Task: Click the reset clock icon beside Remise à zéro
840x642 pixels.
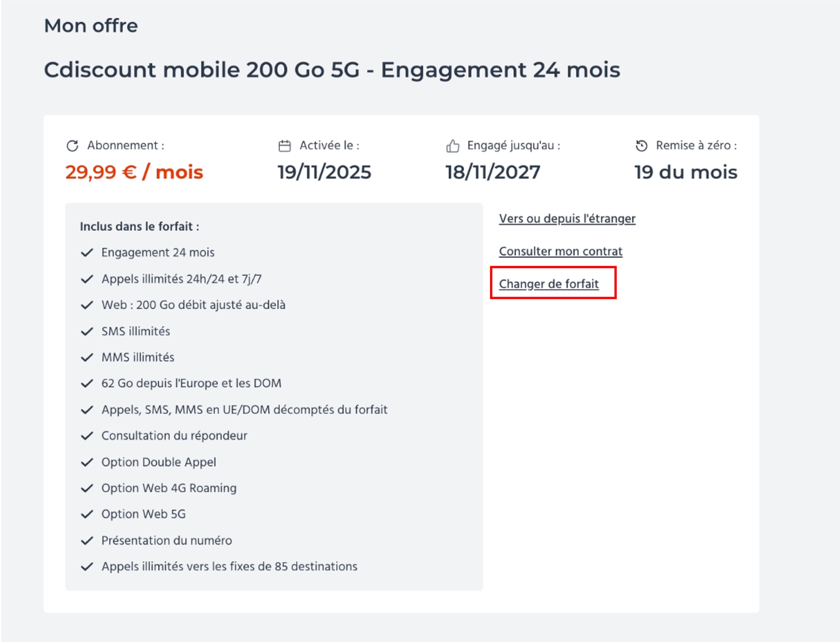Action: point(641,146)
